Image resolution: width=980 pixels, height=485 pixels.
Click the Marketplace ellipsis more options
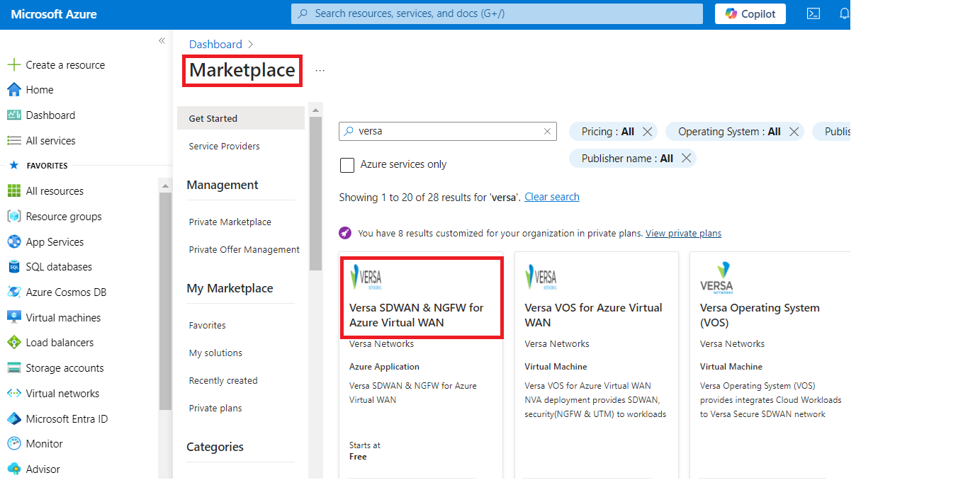(320, 71)
